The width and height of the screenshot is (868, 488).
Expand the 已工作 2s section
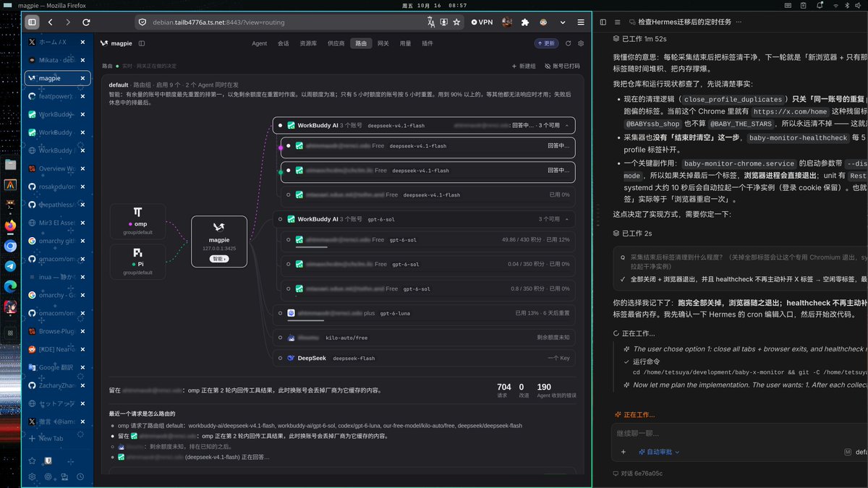click(x=632, y=234)
